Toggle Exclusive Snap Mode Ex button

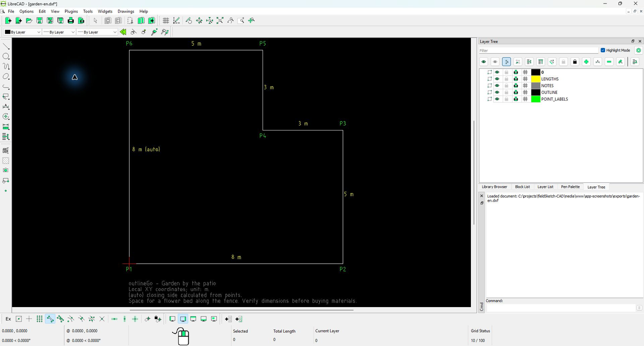tap(8, 319)
